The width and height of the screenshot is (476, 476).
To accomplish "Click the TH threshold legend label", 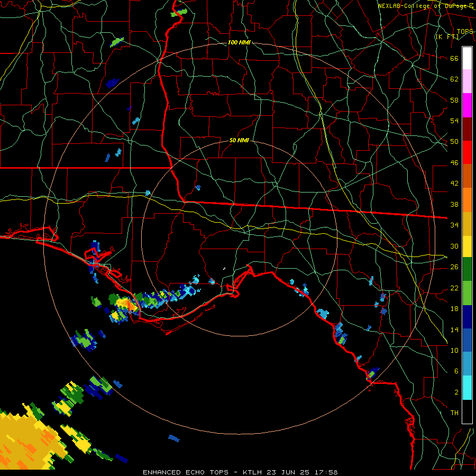I will pyautogui.click(x=454, y=413).
